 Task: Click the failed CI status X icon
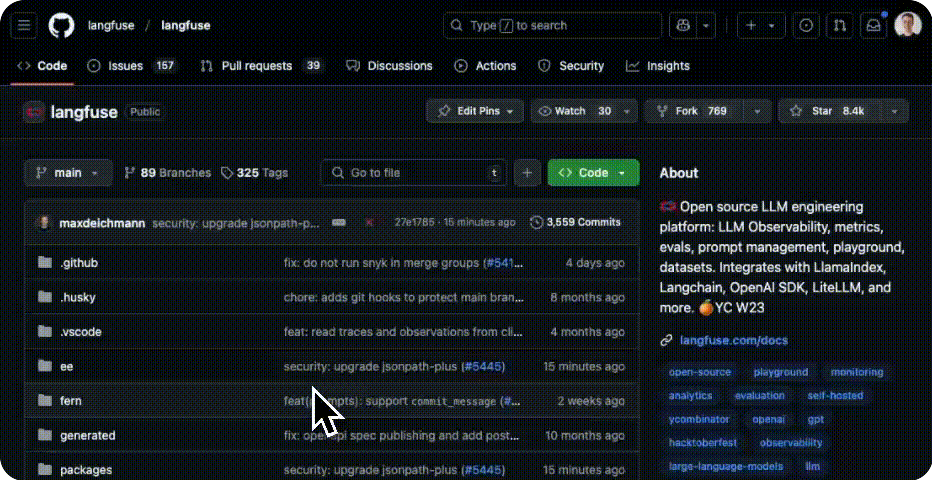[369, 222]
